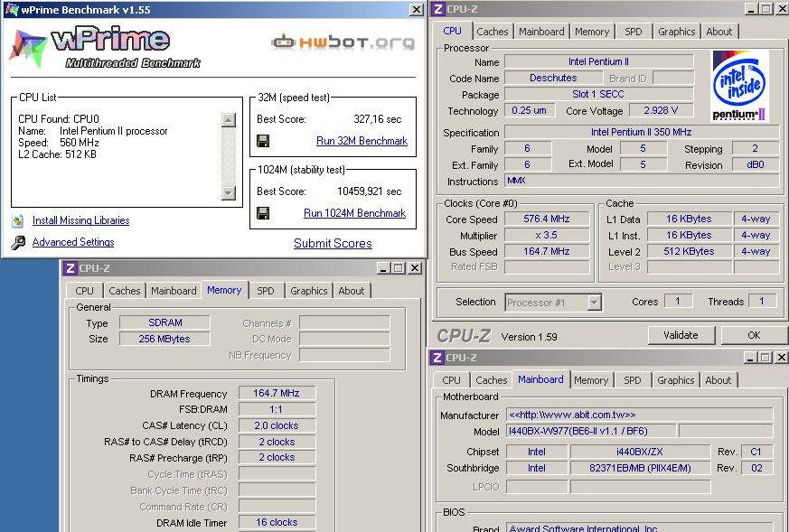Viewport: 789px width, 532px height.
Task: Click the Install Missing Libraries icon
Action: [x=18, y=220]
